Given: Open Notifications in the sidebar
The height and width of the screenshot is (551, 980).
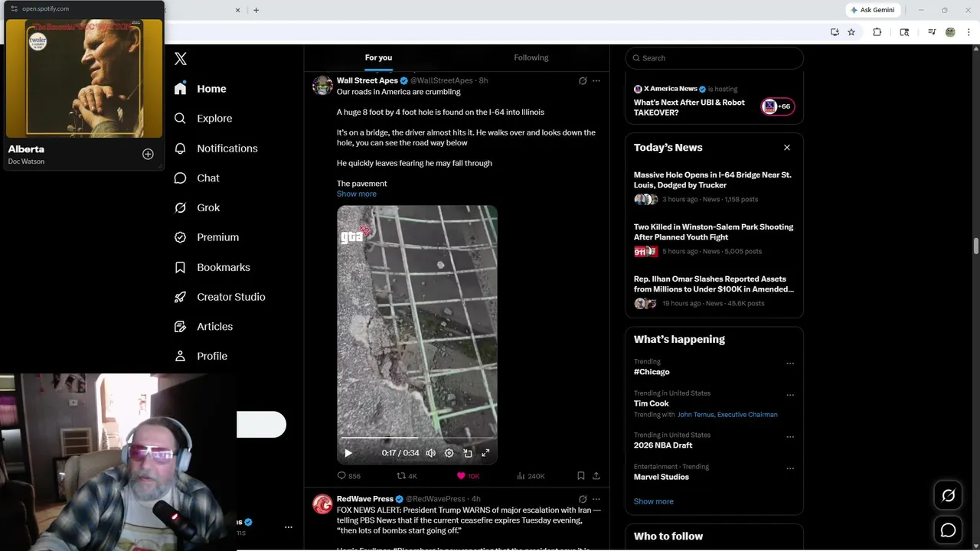Looking at the screenshot, I should [216, 148].
